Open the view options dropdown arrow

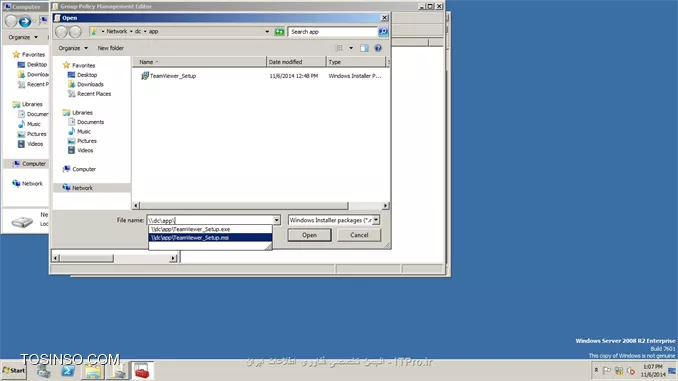click(351, 48)
